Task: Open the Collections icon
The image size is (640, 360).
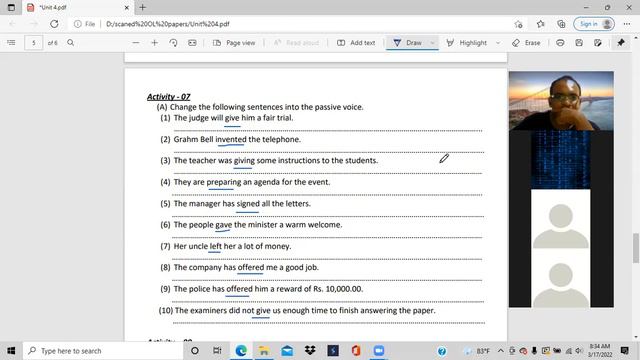Action: [x=561, y=24]
